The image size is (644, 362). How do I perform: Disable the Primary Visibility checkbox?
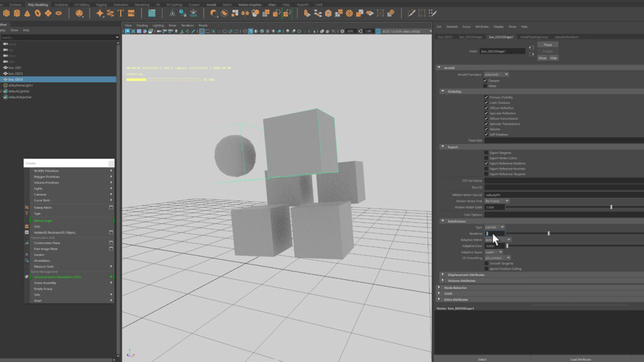coord(484,97)
